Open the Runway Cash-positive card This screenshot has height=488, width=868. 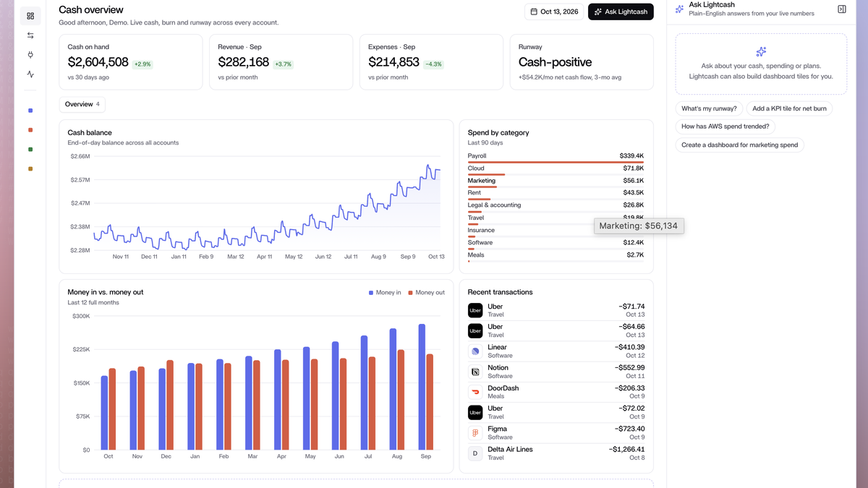click(582, 61)
